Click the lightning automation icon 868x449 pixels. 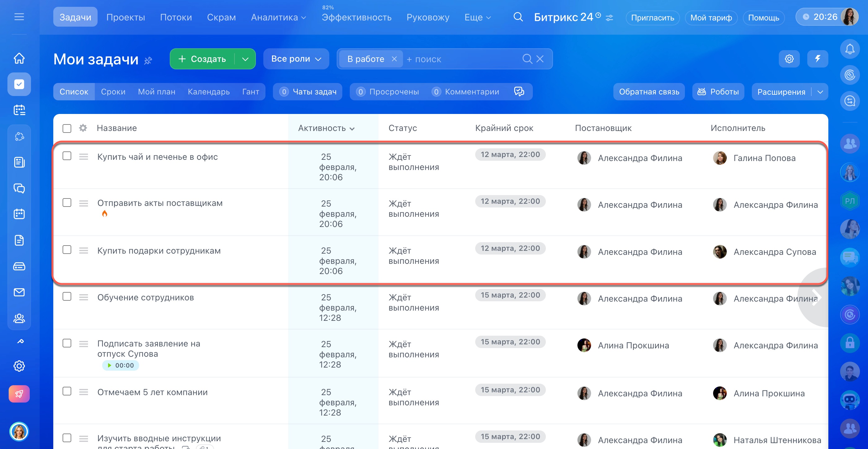tap(818, 59)
